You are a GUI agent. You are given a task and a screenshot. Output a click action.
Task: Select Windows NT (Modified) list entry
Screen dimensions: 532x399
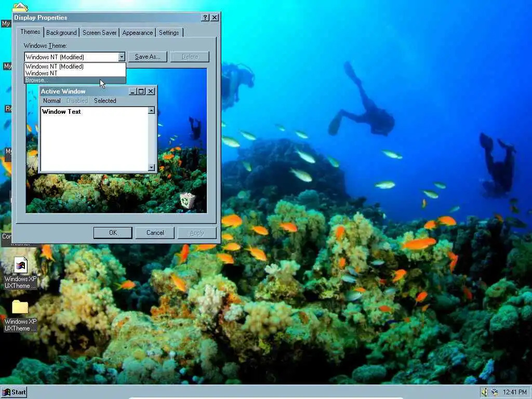pos(75,66)
